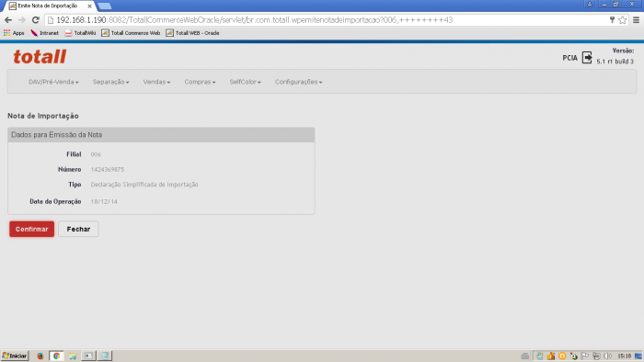Open the file explorer taskbar icon
644x362 pixels.
pos(73,356)
